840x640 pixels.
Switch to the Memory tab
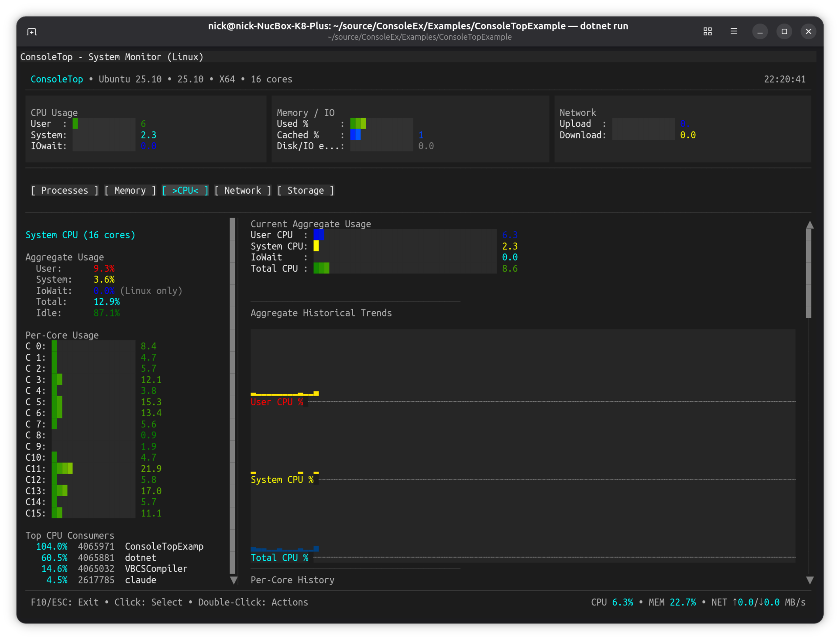[x=130, y=190]
